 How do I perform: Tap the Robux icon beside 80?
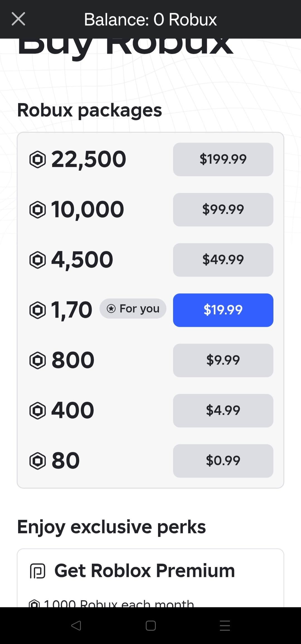(x=37, y=461)
